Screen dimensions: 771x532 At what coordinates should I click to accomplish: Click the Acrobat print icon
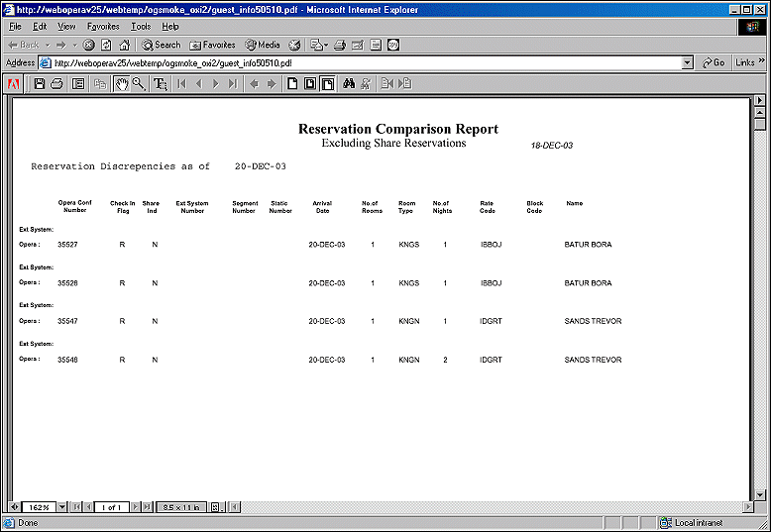tap(57, 84)
